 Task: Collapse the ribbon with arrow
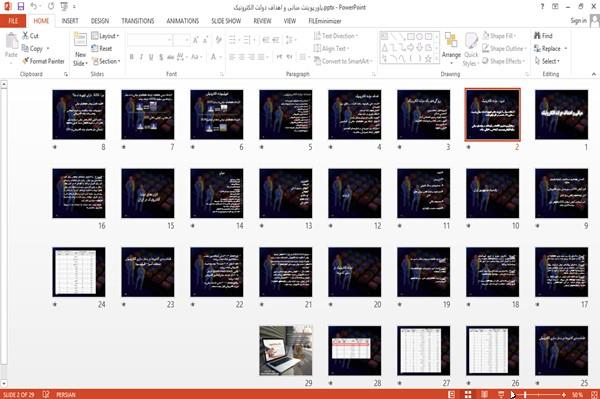[x=593, y=74]
